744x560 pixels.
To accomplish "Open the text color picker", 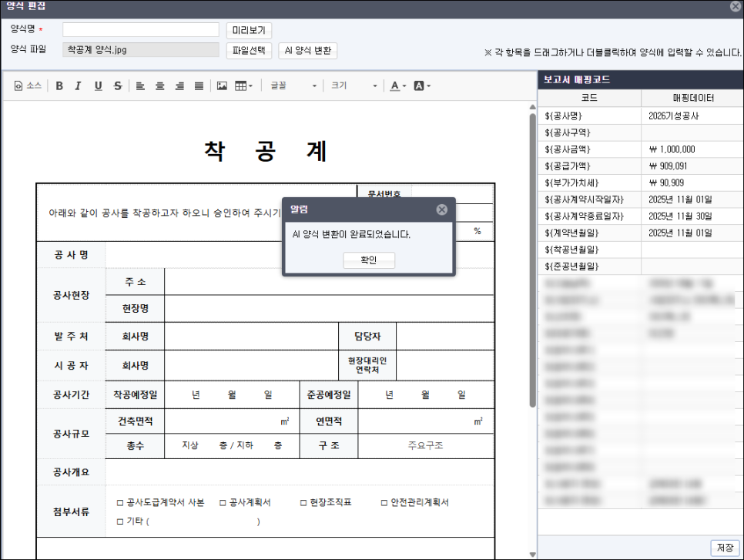I will click(398, 86).
